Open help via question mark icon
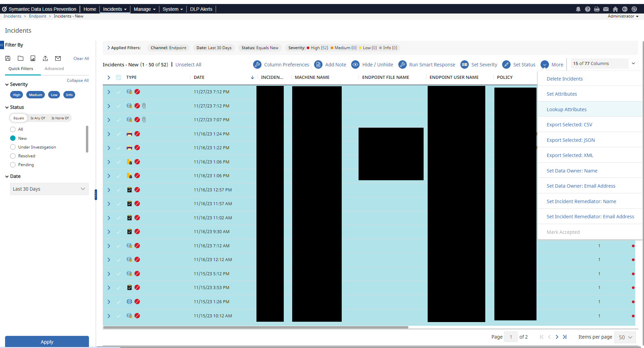Viewport: 644px width, 348px height. pos(588,9)
